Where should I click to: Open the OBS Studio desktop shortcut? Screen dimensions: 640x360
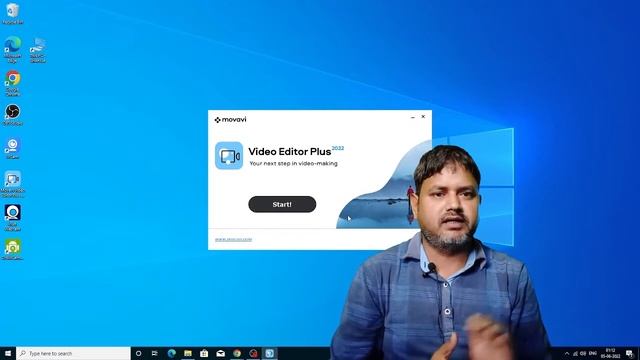(13, 114)
